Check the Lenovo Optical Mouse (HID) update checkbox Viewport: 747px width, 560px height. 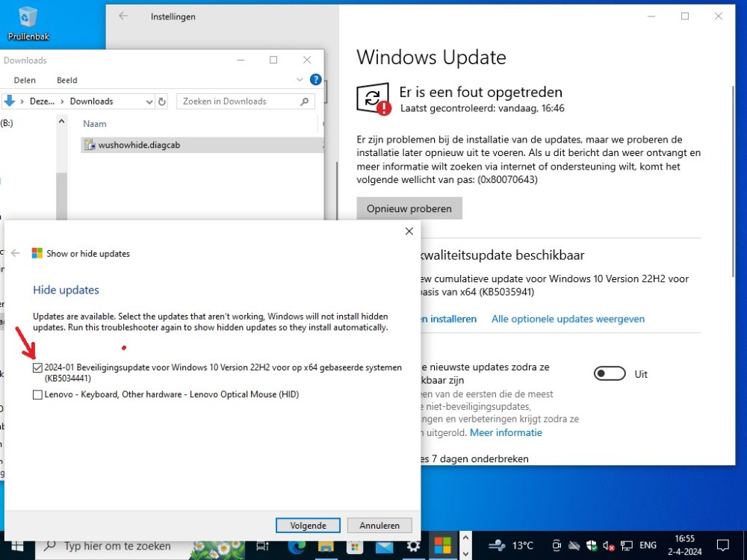37,395
